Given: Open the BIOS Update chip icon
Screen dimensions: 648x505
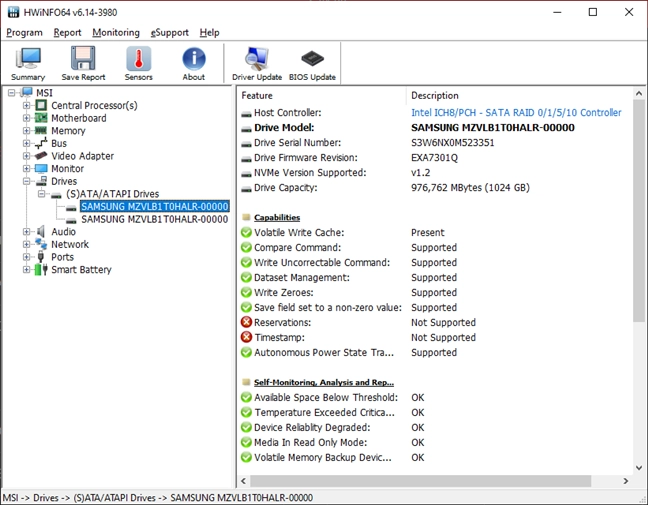Looking at the screenshot, I should pos(312,64).
